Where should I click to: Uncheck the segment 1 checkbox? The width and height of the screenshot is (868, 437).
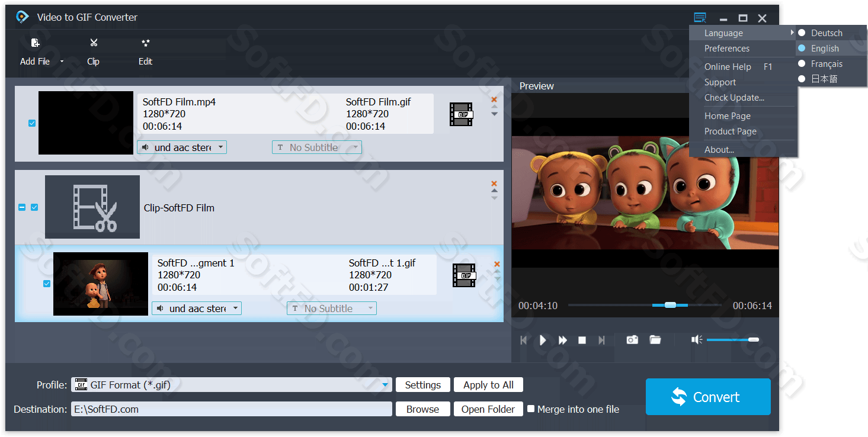coord(47,284)
